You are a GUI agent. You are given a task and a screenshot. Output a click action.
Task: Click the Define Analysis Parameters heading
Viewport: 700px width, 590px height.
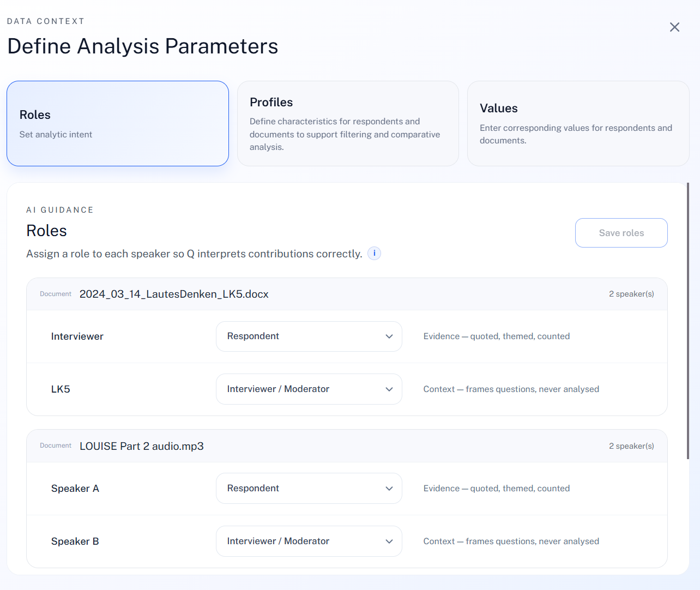143,46
